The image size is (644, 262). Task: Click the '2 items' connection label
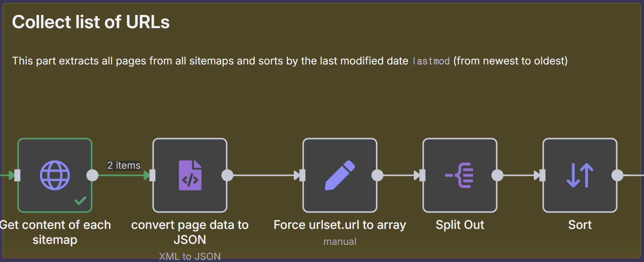tap(124, 166)
